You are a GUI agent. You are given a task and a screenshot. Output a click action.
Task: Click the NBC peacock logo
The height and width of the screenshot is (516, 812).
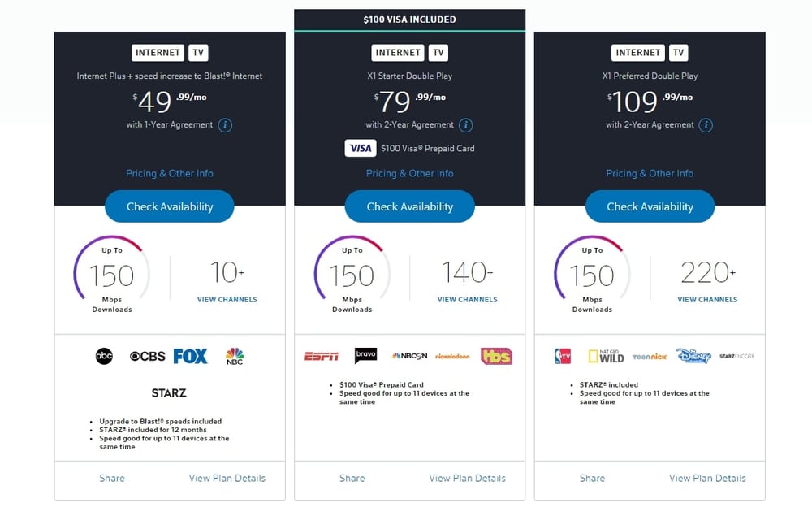point(234,355)
